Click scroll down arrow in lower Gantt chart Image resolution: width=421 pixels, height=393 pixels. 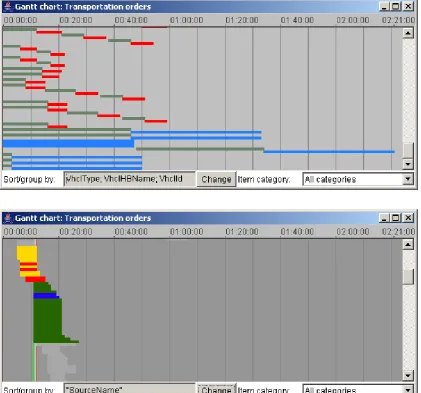[x=408, y=375]
